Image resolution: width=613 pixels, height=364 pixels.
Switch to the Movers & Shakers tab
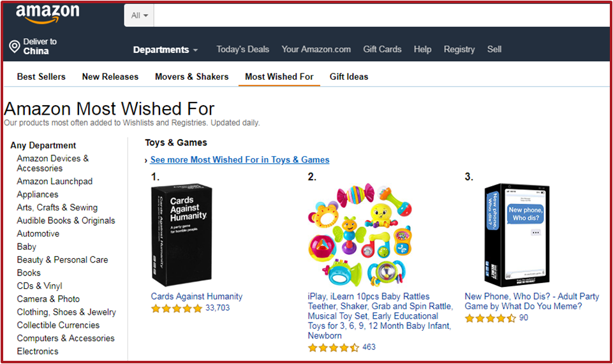(x=191, y=76)
